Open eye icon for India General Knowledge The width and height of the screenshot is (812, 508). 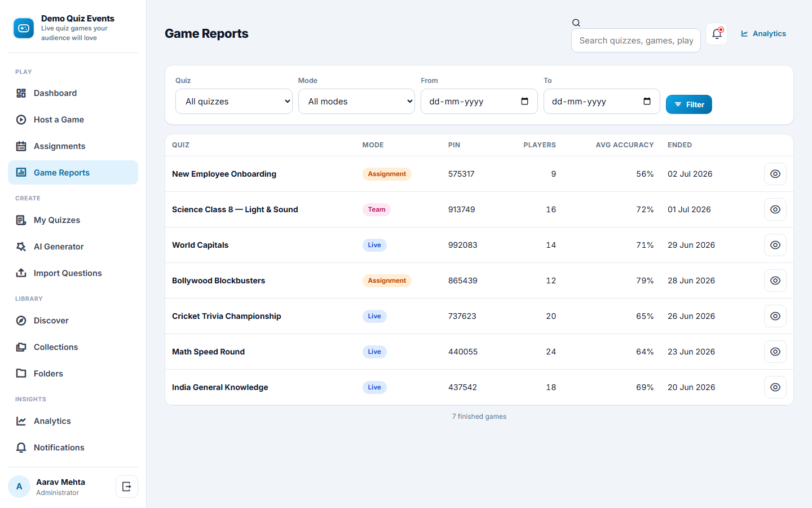click(775, 387)
